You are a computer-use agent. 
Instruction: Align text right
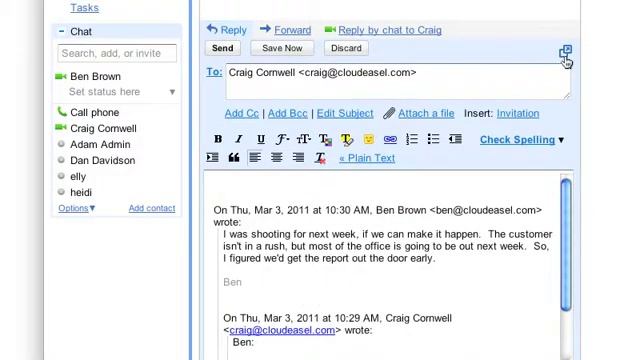pos(298,158)
